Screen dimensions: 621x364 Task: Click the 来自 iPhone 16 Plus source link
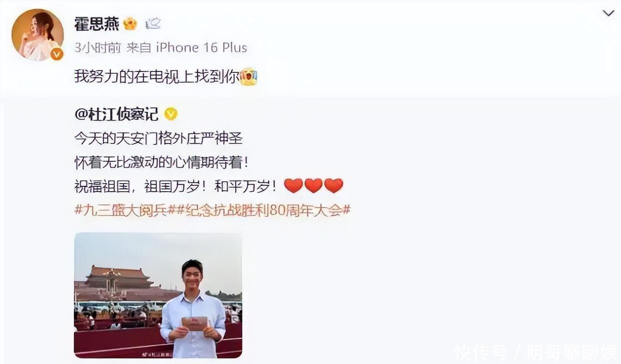[187, 47]
